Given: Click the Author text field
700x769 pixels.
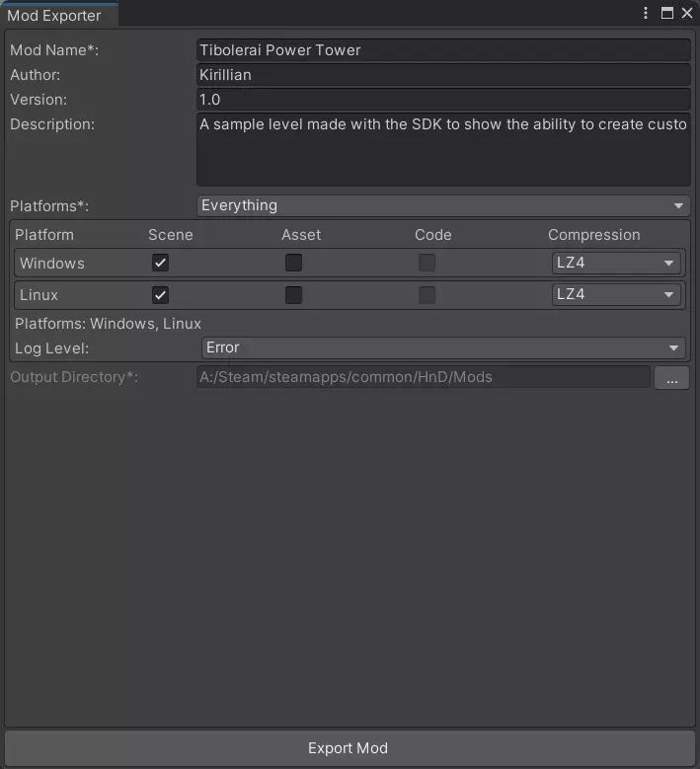Looking at the screenshot, I should (x=442, y=75).
